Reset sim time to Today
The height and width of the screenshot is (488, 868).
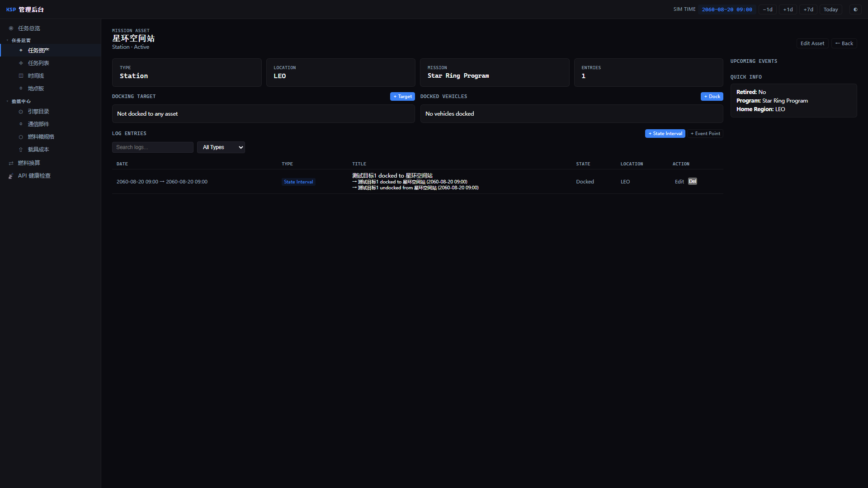pos(830,9)
